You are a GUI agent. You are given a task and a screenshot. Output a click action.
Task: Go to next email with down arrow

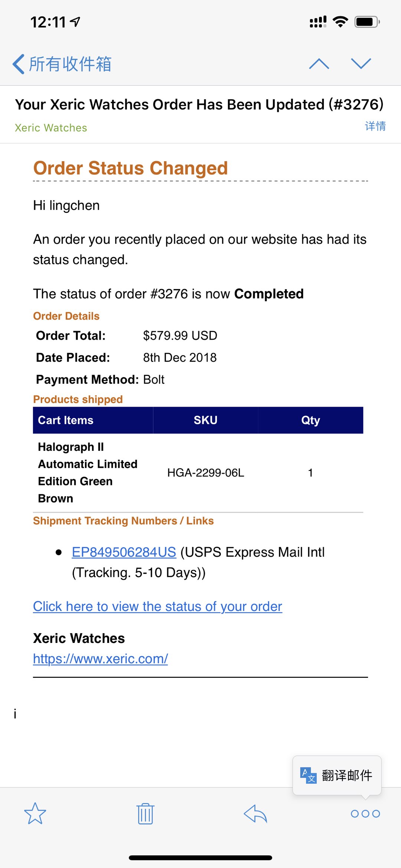[x=361, y=64]
